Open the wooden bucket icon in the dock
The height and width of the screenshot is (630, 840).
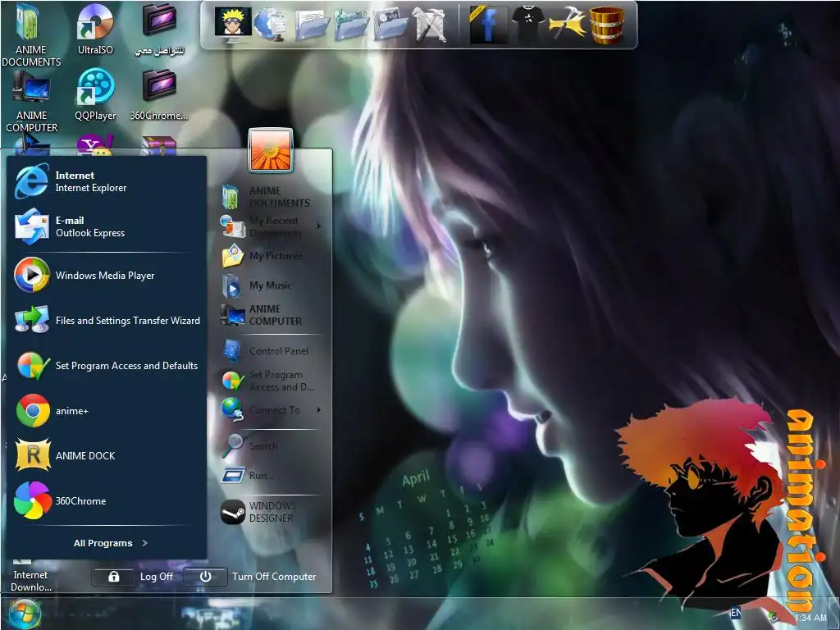pyautogui.click(x=606, y=25)
